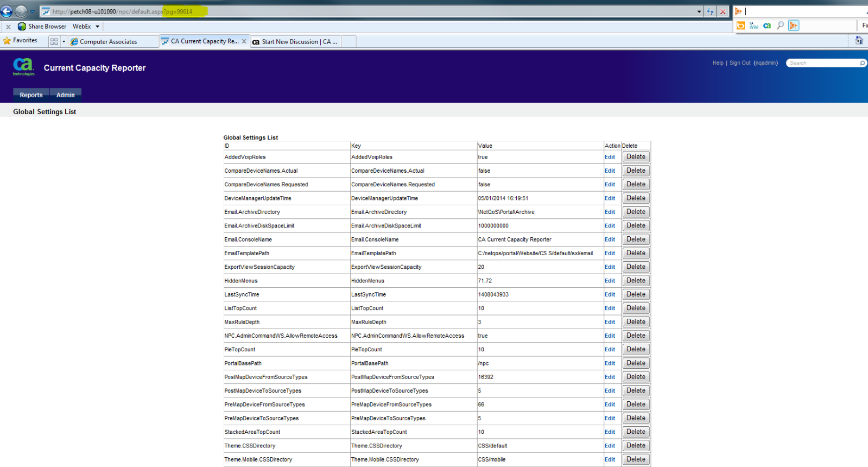
Task: Edit the EmailTemplatePath setting
Action: click(610, 253)
